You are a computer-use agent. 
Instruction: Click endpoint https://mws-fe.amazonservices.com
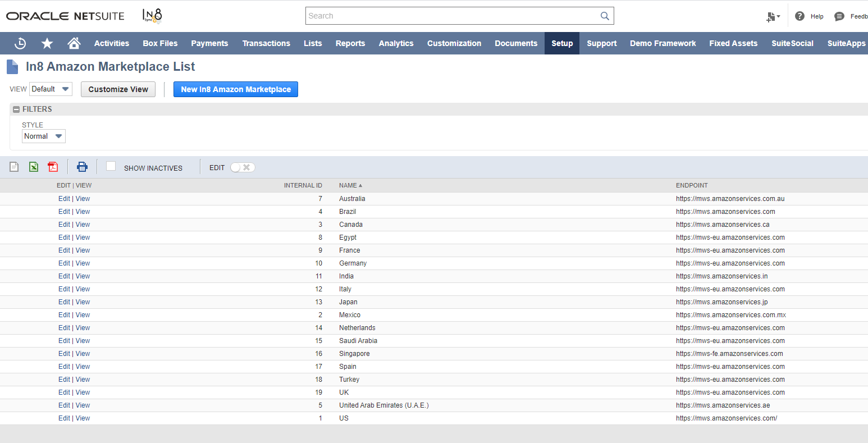(x=729, y=354)
